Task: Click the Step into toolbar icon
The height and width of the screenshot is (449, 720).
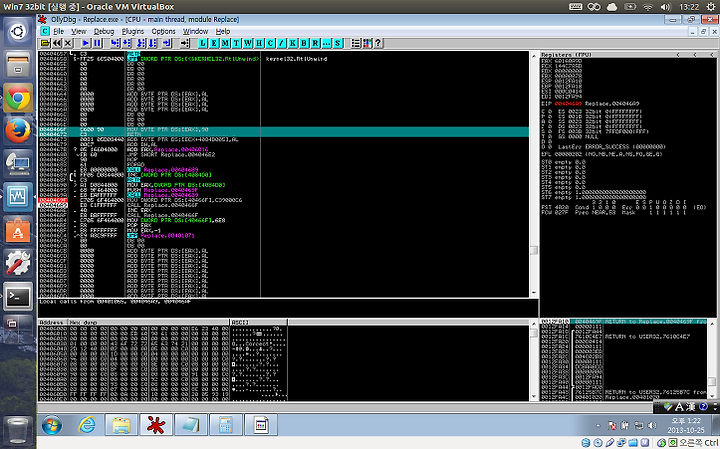Action: tap(115, 43)
